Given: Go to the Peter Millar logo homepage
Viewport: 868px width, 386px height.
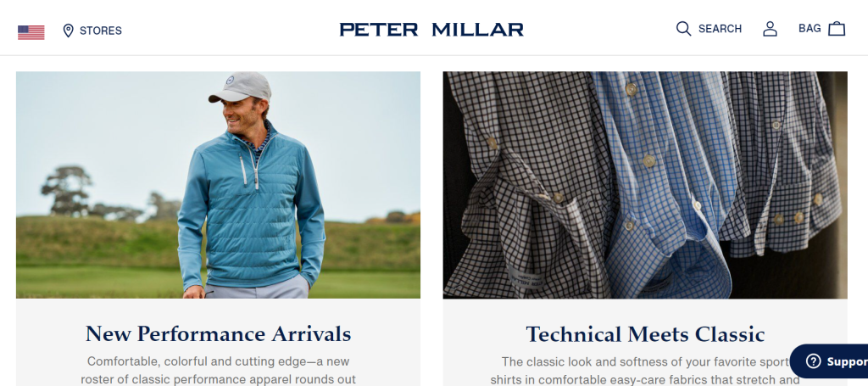Looking at the screenshot, I should tap(431, 30).
